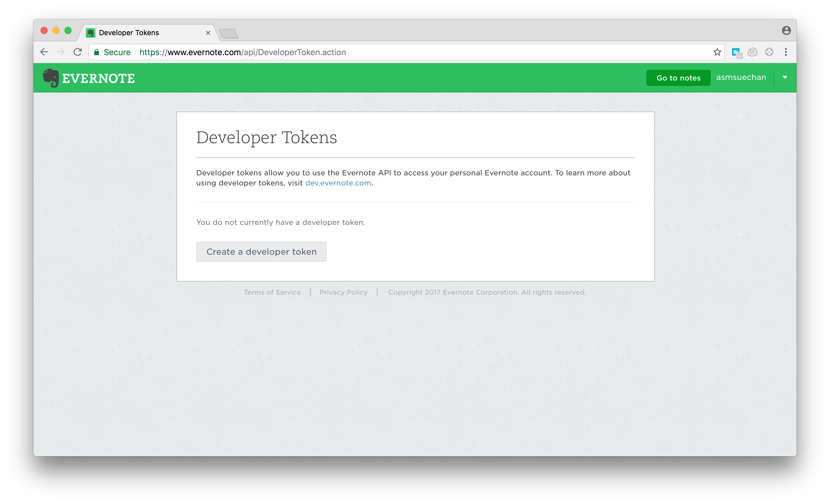The image size is (830, 504).
Task: Open the Terms of Service link
Action: click(x=272, y=293)
